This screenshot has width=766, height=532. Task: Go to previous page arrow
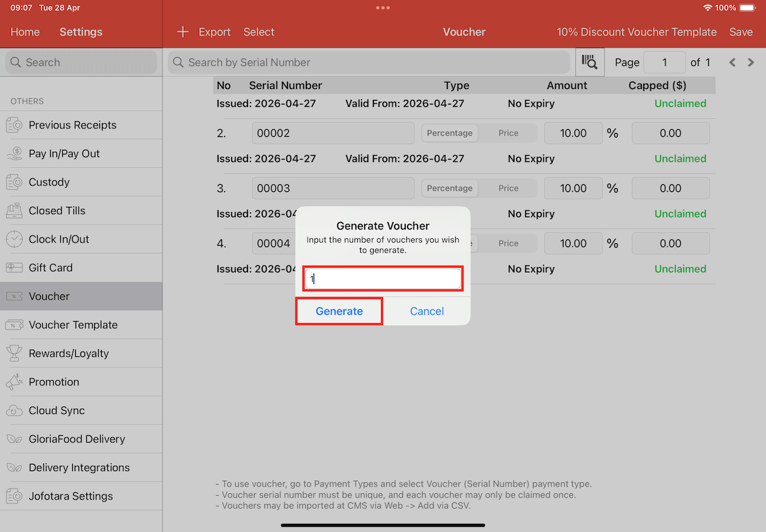(x=732, y=62)
